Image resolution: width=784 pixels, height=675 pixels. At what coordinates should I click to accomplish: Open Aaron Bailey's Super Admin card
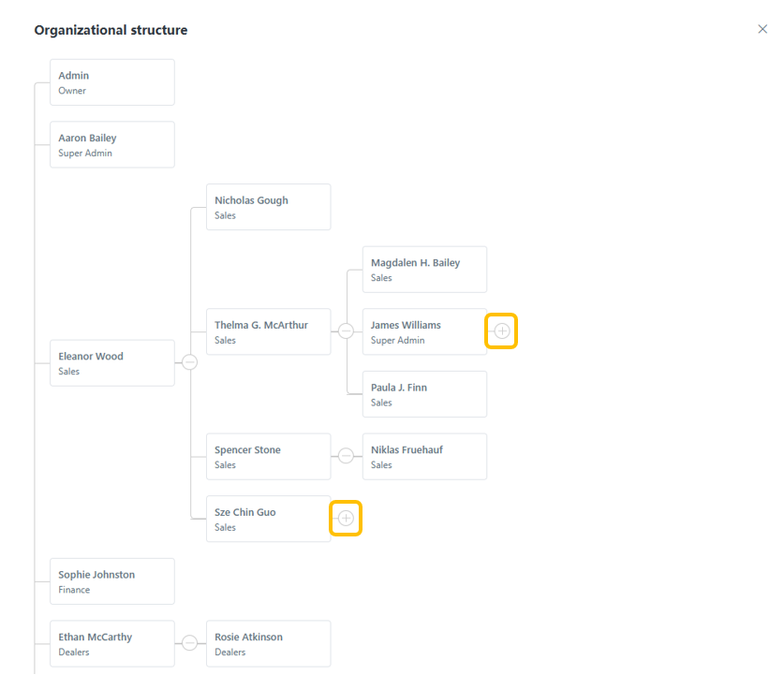coord(111,144)
